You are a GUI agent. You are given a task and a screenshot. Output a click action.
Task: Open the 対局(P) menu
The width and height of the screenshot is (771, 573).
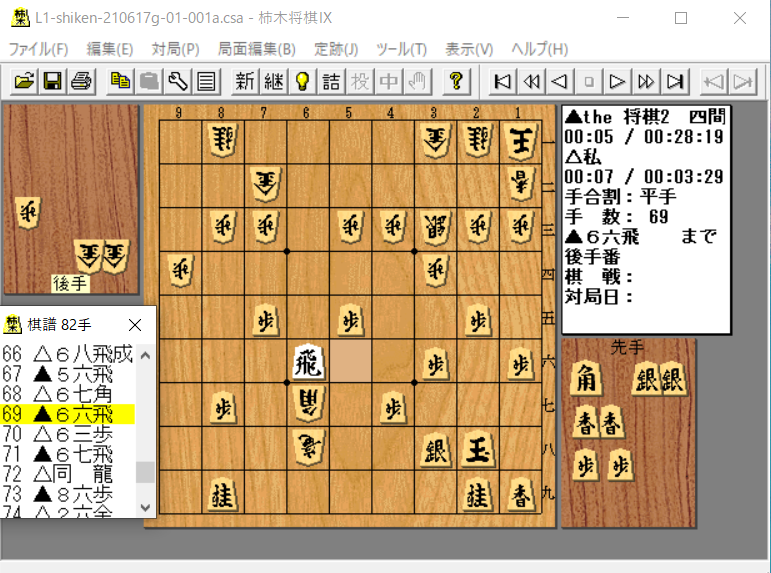click(x=175, y=49)
